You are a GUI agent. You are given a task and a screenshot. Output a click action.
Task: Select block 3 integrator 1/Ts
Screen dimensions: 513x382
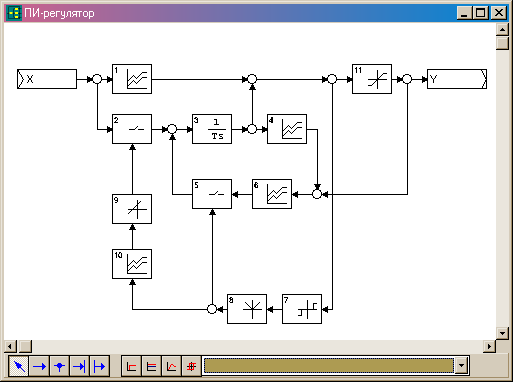(212, 129)
